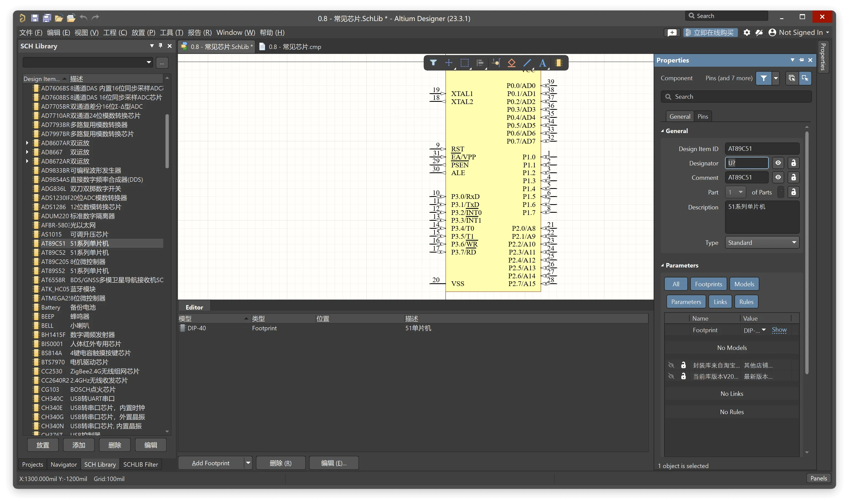849x504 pixels.
Task: Click the IEEE symbol tool icon
Action: pyautogui.click(x=511, y=63)
